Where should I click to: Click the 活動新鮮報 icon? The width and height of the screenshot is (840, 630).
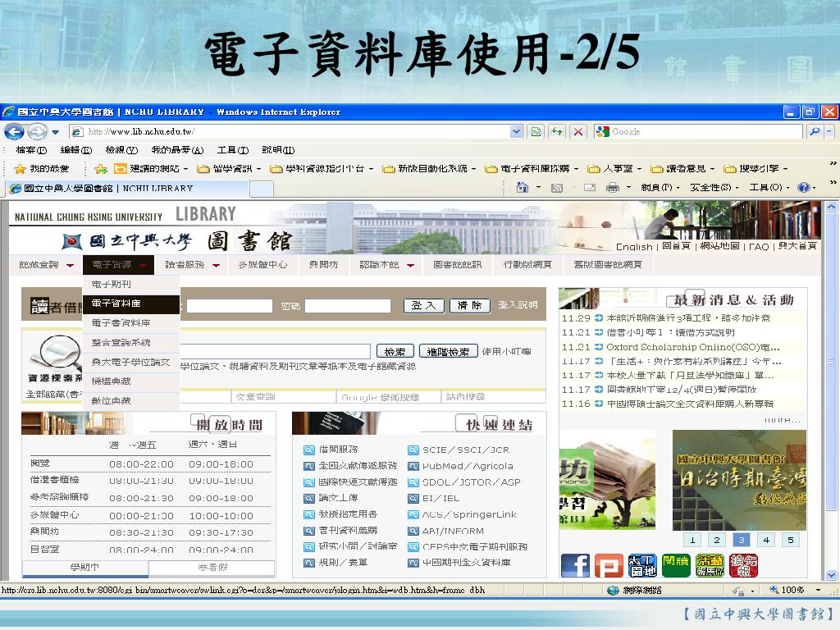pyautogui.click(x=710, y=566)
